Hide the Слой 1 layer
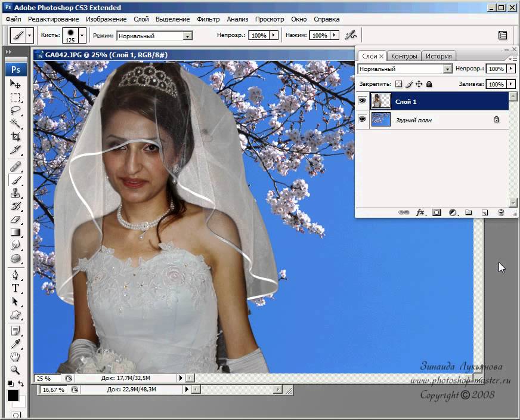 coord(362,101)
